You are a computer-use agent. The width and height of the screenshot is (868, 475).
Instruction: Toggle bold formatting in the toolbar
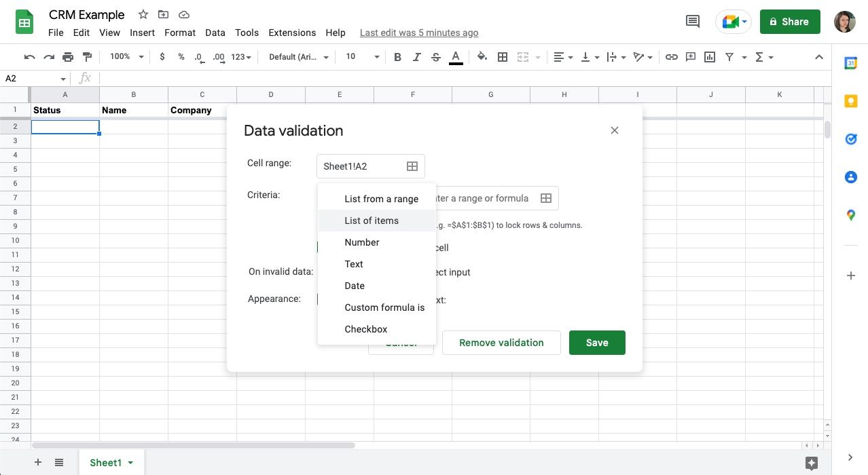click(x=397, y=57)
